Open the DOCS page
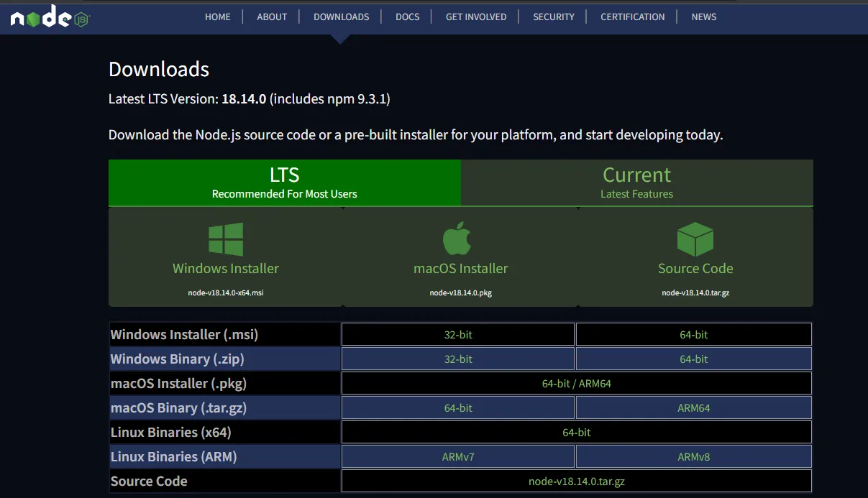This screenshot has height=498, width=868. 407,17
